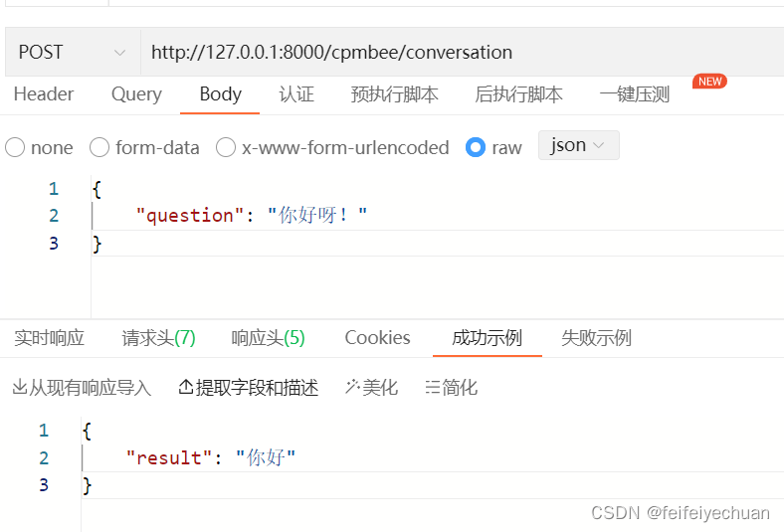784x532 pixels.
Task: Show the 响应头(5) tab
Action: (268, 338)
